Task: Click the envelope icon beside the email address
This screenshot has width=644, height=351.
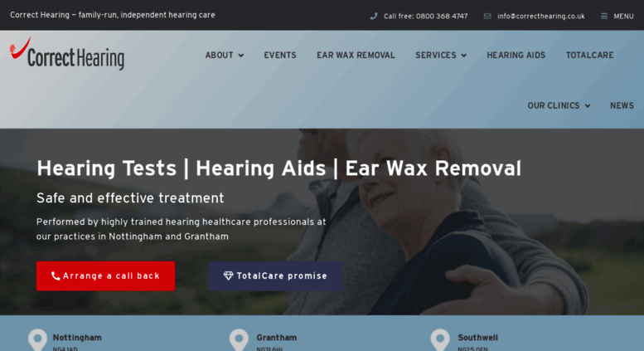Action: 487,16
